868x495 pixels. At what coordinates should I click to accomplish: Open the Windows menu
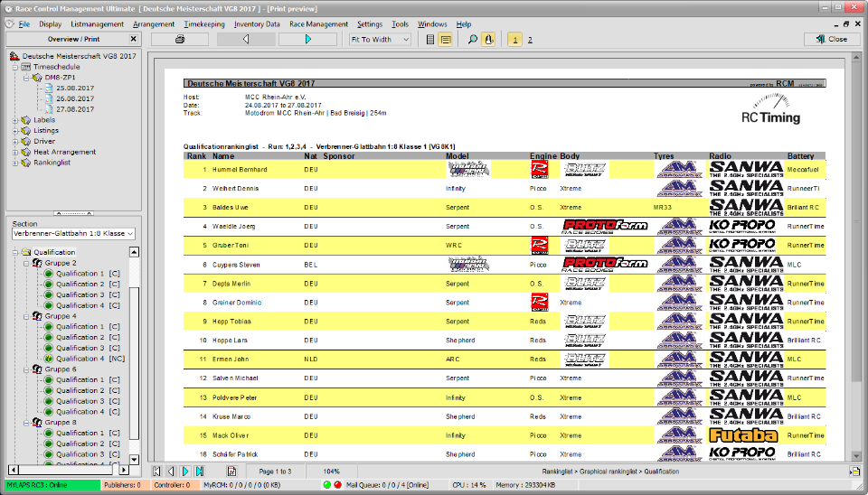(x=432, y=24)
